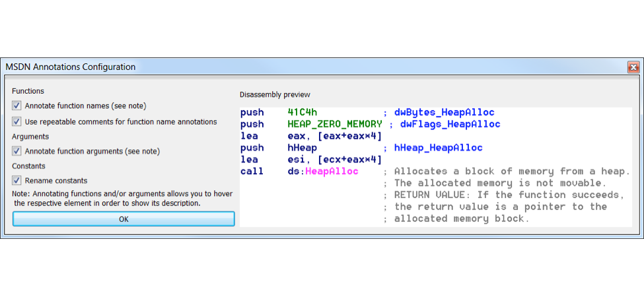Viewport: 644px width, 297px height.
Task: Select the lea eax, [eax+eax*4] line
Action: click(311, 136)
